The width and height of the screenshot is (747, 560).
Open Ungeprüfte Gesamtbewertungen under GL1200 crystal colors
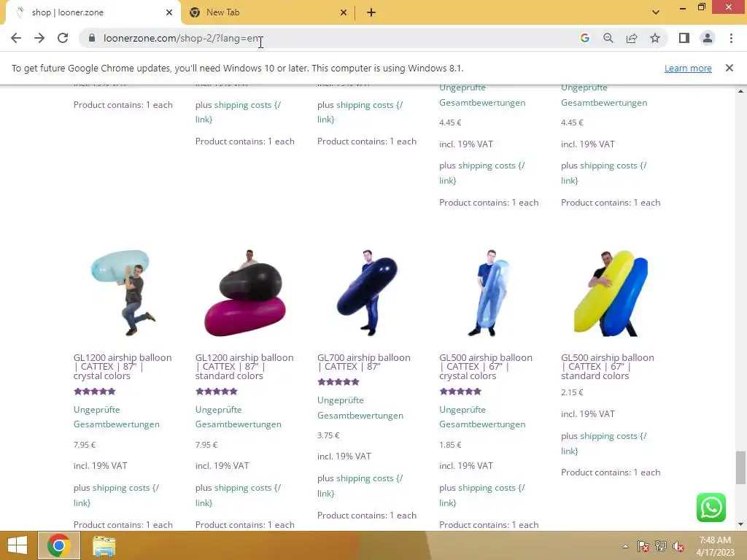click(116, 416)
